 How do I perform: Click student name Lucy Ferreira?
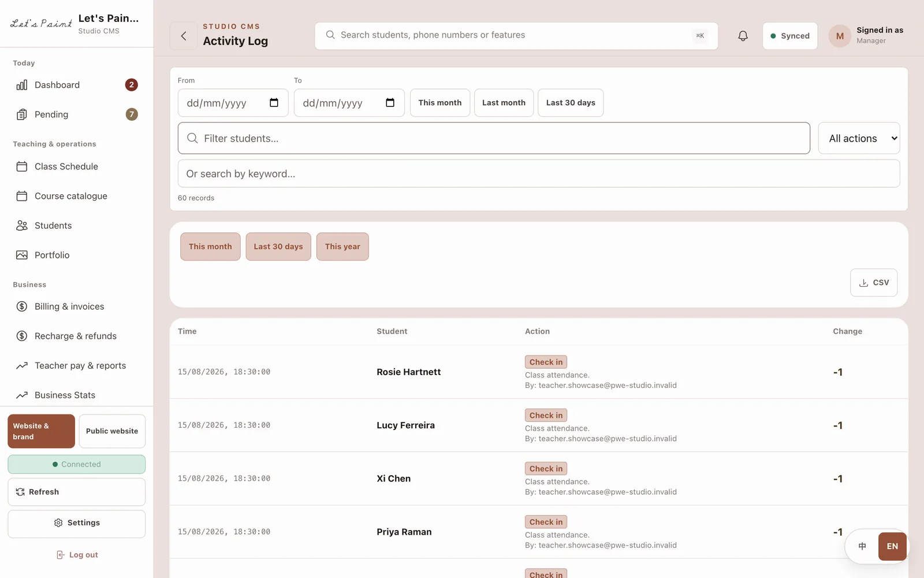coord(405,425)
